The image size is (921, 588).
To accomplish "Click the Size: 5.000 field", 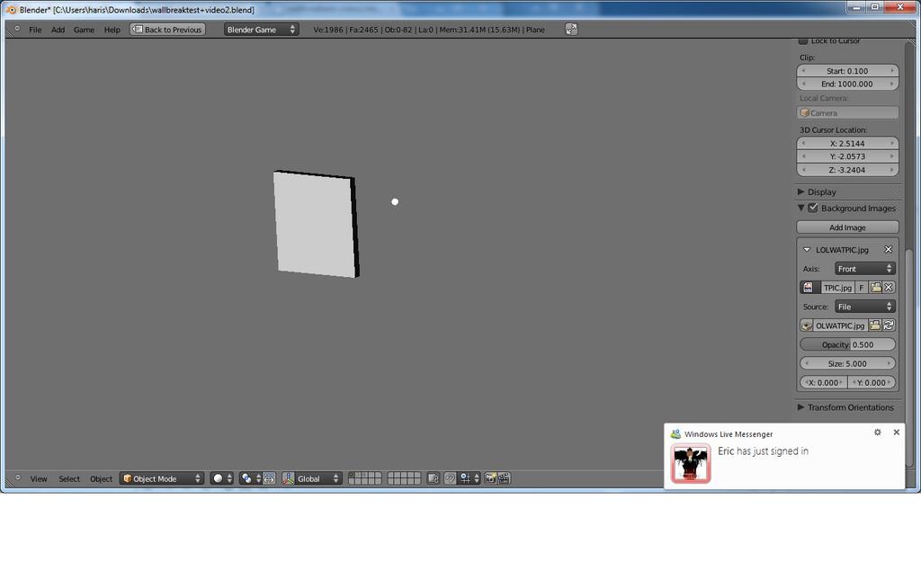I will pyautogui.click(x=847, y=363).
